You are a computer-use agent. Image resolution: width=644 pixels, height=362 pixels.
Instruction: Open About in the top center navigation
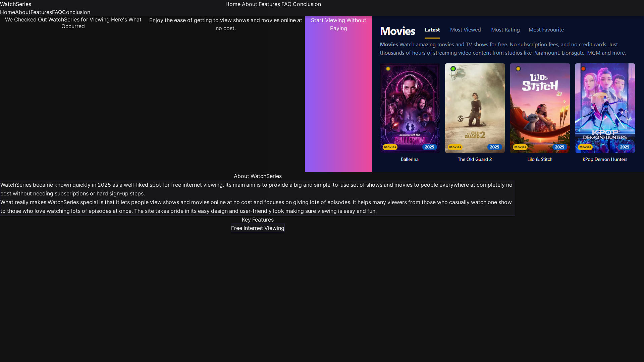(249, 4)
